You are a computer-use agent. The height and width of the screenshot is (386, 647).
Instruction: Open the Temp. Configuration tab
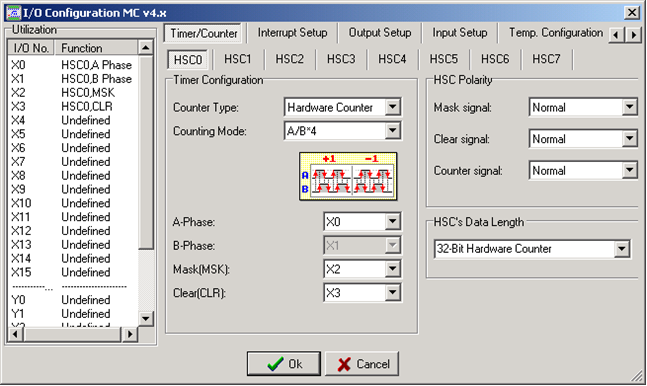(x=555, y=33)
